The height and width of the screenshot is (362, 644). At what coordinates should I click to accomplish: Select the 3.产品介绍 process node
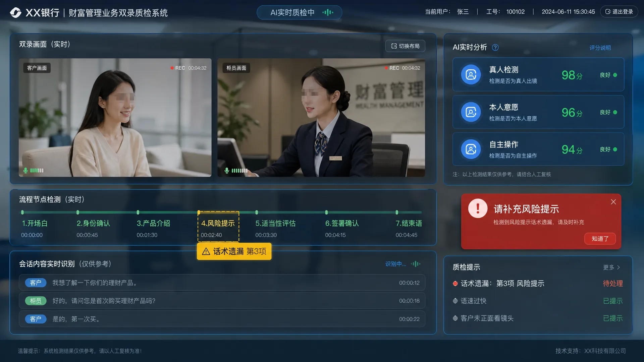coord(153,224)
